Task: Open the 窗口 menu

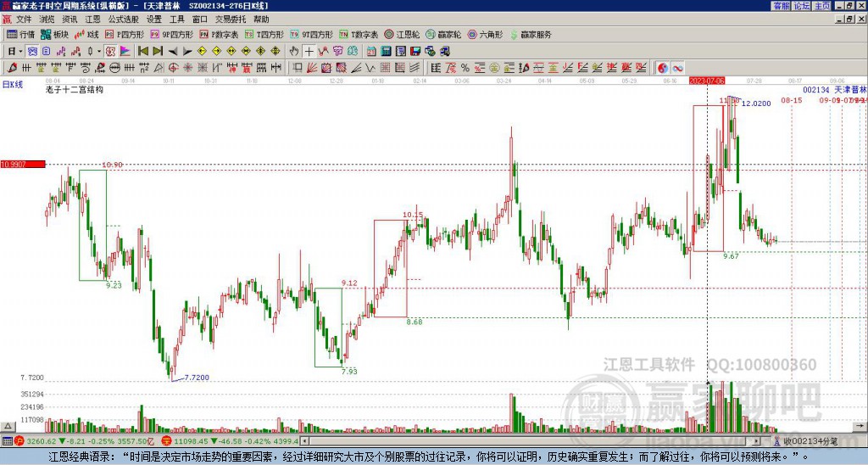Action: click(200, 20)
